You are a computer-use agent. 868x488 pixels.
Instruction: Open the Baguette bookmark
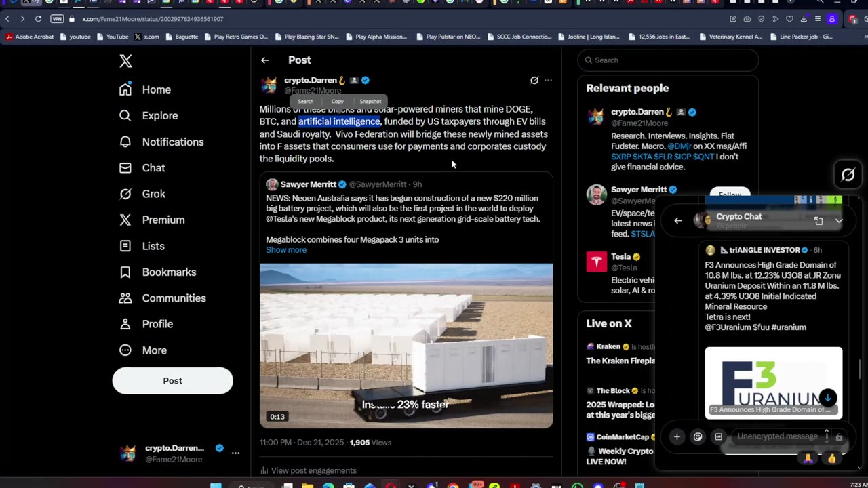[182, 37]
